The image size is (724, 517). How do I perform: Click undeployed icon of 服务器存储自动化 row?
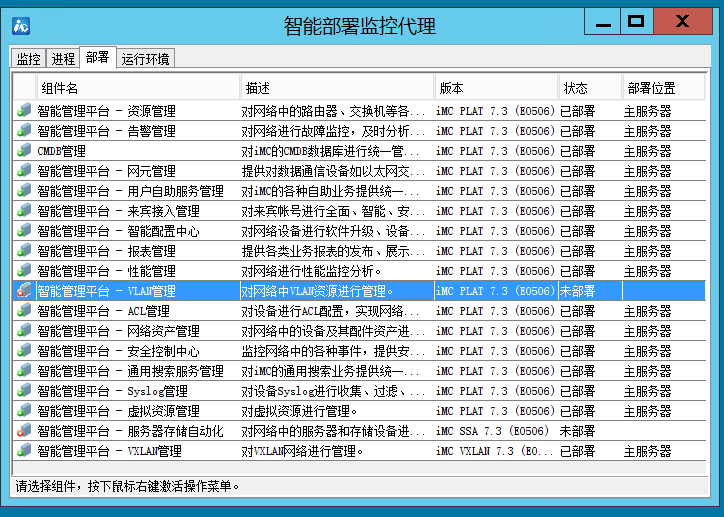24,431
